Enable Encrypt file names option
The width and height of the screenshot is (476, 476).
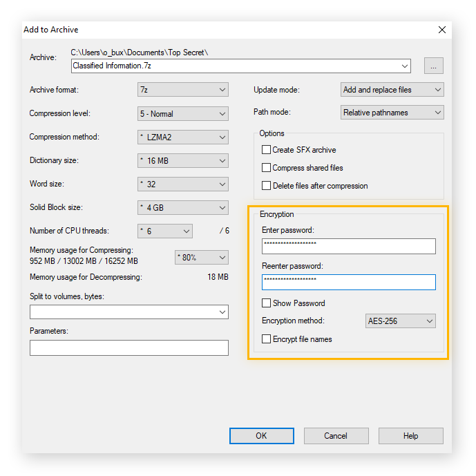266,339
